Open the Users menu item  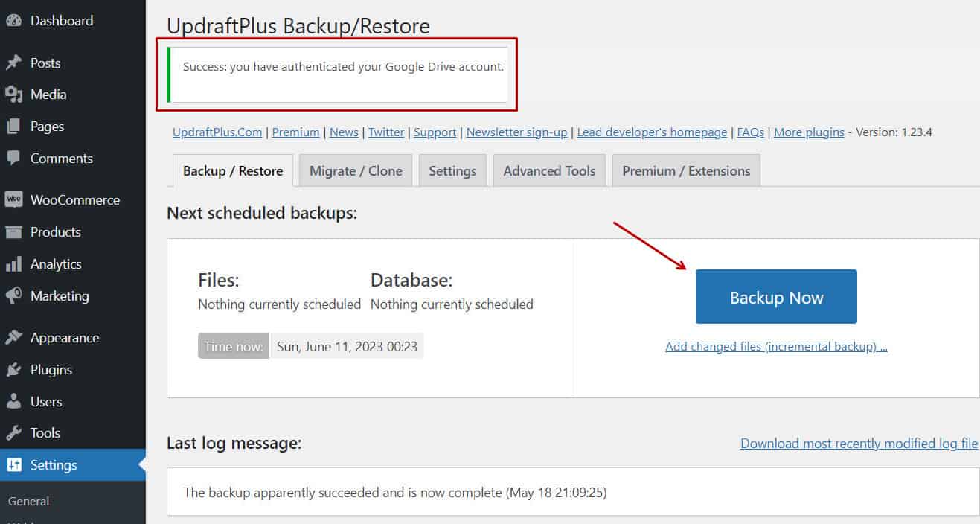pos(73,402)
